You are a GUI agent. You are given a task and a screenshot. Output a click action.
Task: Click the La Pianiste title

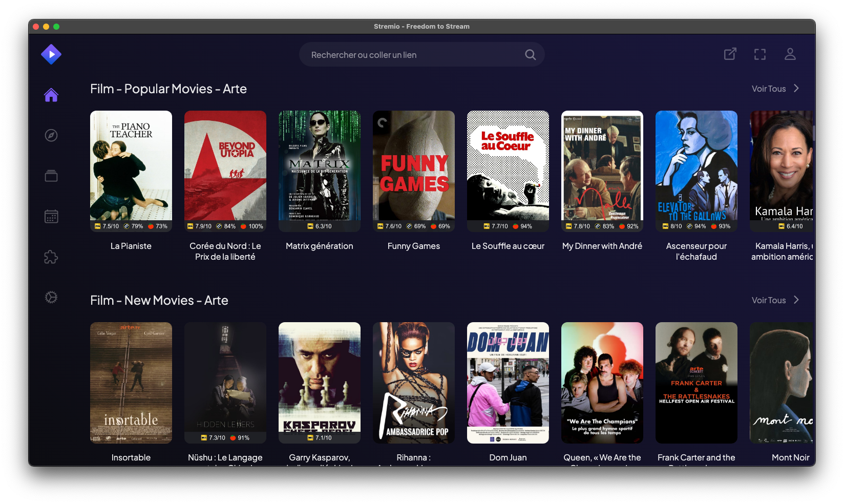tap(131, 246)
